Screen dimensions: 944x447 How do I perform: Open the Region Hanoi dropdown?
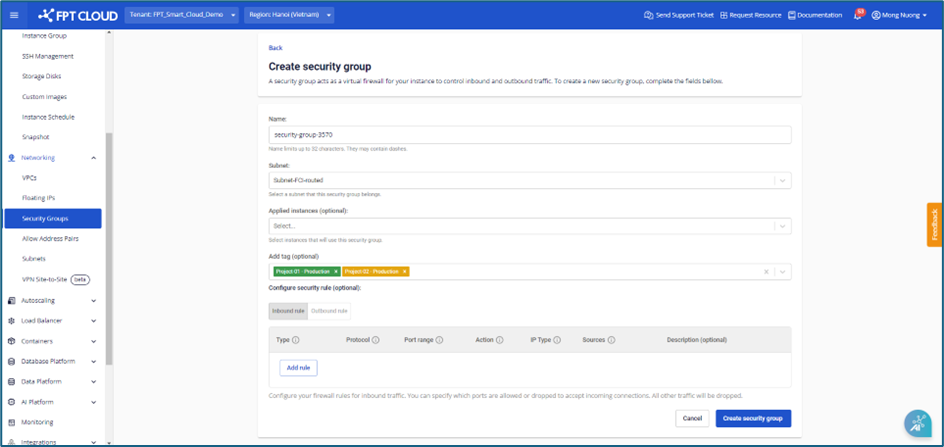coord(289,15)
